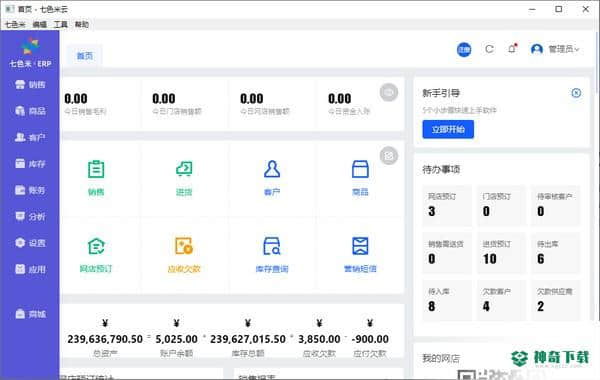Open the 网店预订 to-do card showing 3
The image size is (600, 380).
coord(447,206)
